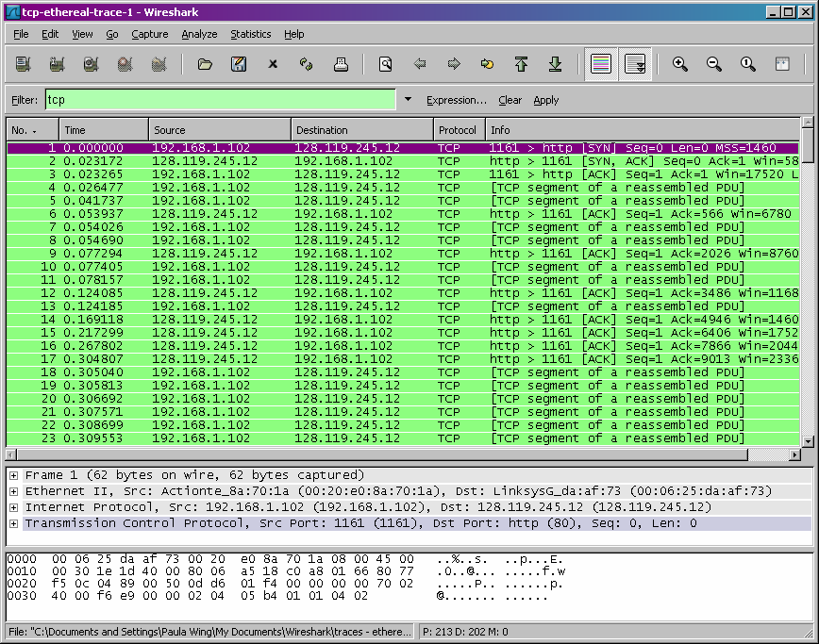The image size is (819, 644).
Task: Select packet 17 with Ack=9013
Action: point(403,359)
